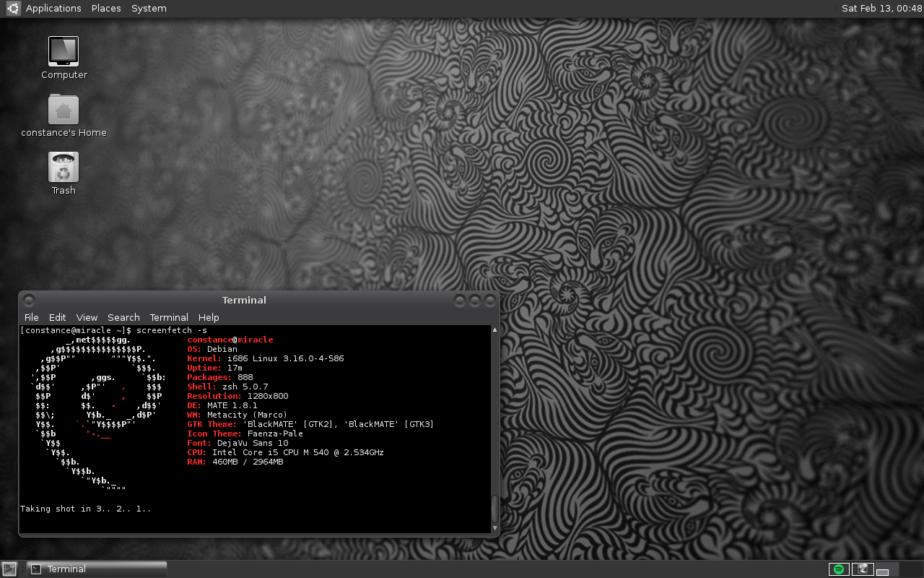The width and height of the screenshot is (924, 578).
Task: Open the window menu button in Terminal titlebar
Action: point(29,301)
